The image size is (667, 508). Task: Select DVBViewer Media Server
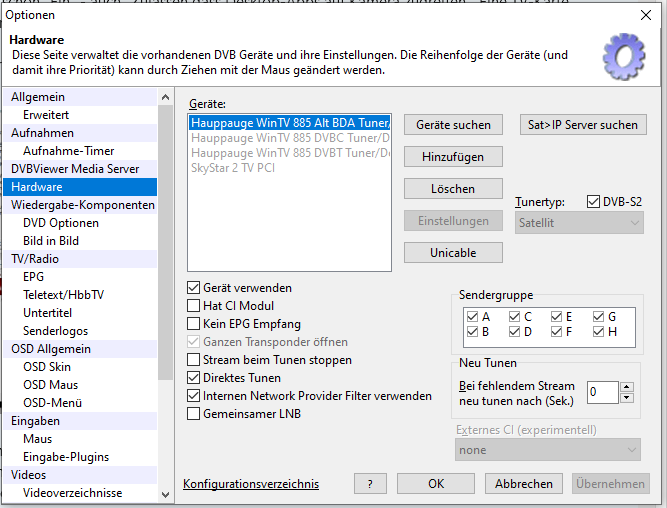coord(80,169)
